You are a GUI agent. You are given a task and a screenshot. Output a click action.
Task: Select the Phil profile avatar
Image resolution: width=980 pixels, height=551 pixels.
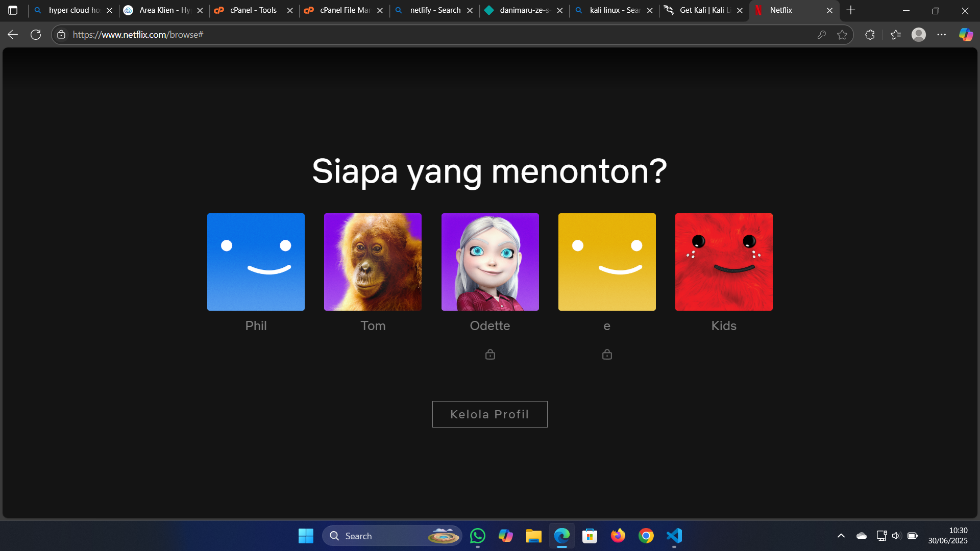point(256,262)
